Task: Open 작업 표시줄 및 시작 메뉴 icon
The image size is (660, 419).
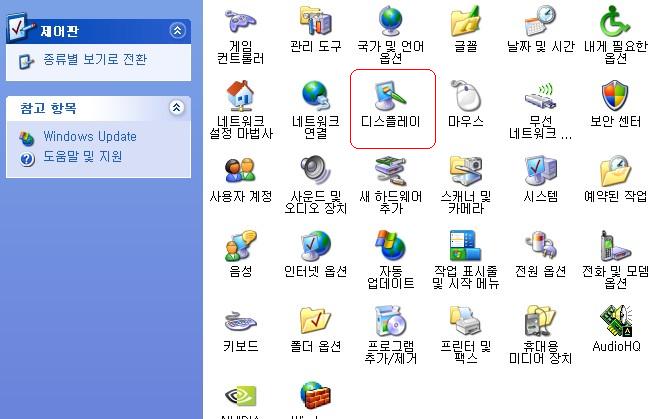Action: click(466, 245)
